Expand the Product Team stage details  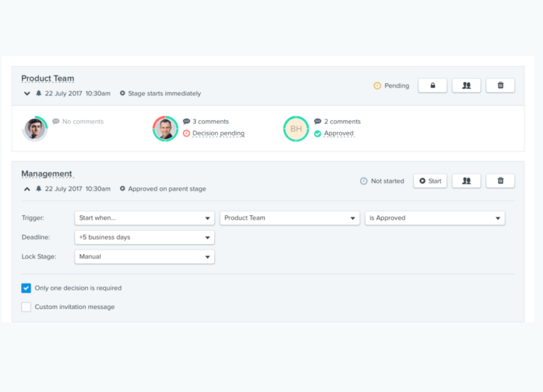pyautogui.click(x=27, y=93)
